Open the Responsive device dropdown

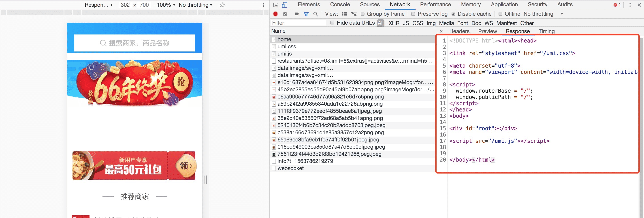pyautogui.click(x=98, y=4)
